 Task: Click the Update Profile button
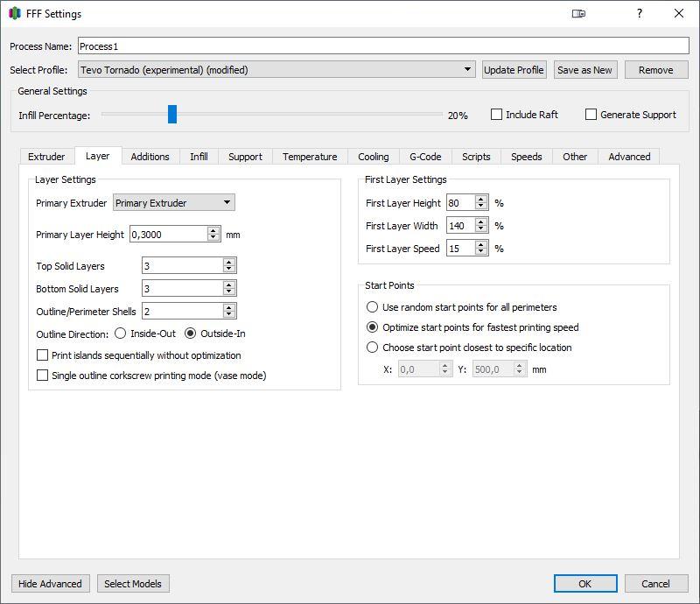pos(514,70)
